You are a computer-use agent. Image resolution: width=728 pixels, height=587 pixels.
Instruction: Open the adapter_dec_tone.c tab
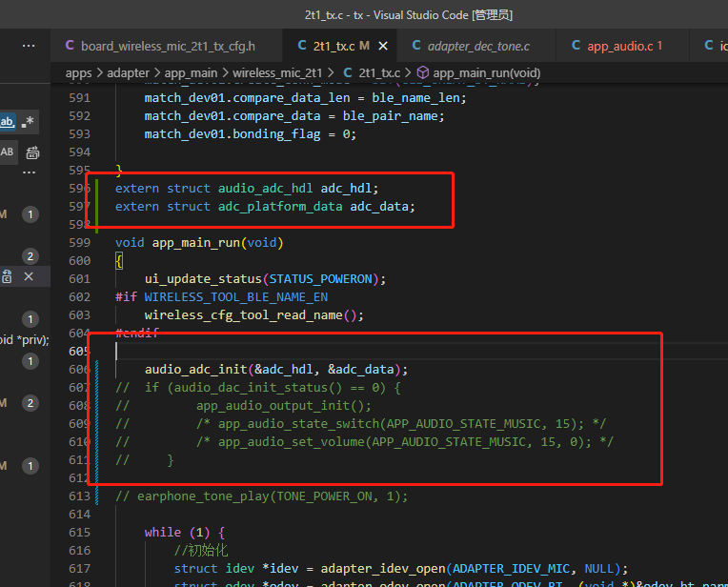(x=478, y=46)
